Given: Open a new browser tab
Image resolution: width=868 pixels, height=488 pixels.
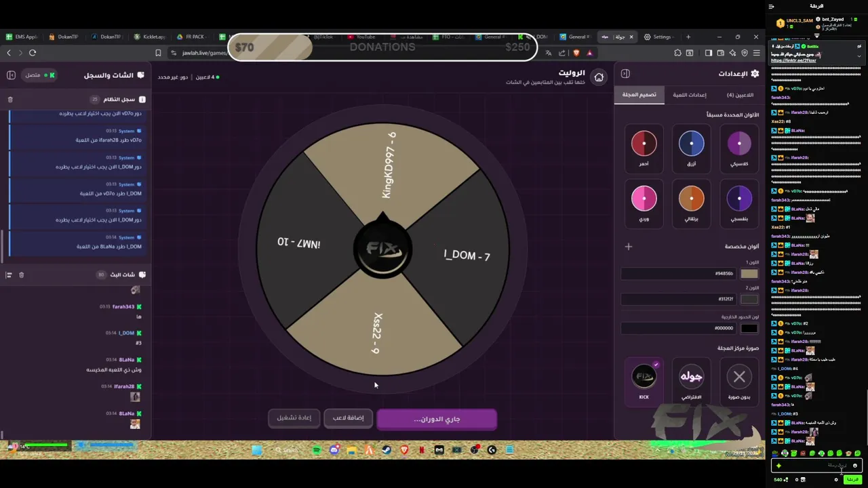Looking at the screenshot, I should tap(688, 37).
